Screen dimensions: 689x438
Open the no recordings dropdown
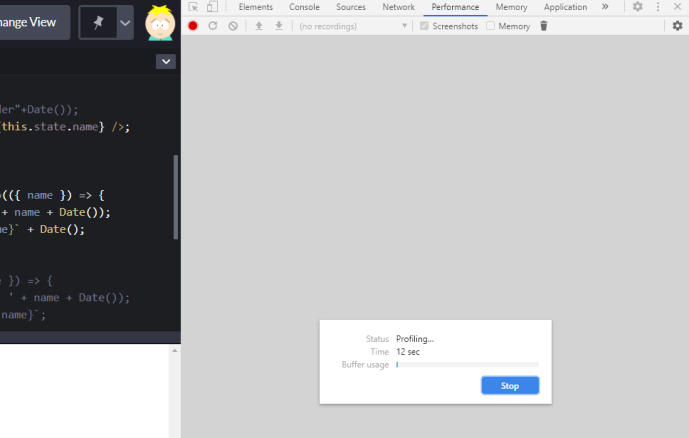(x=353, y=26)
